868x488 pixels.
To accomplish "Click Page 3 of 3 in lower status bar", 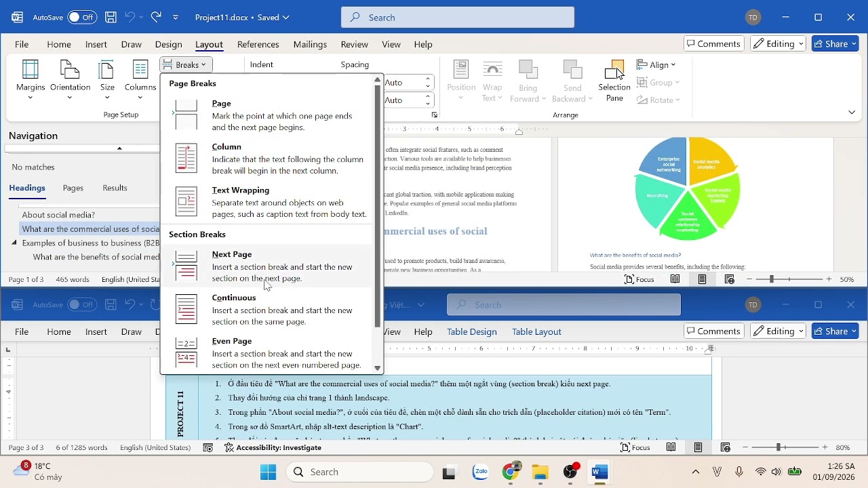I will point(26,447).
